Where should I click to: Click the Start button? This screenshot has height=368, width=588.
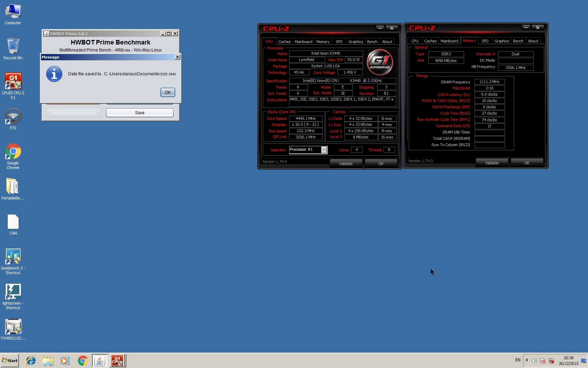click(10, 361)
